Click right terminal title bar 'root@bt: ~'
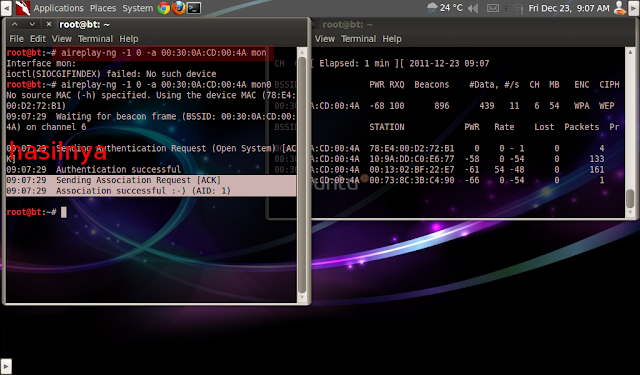640x375 pixels. (x=347, y=24)
